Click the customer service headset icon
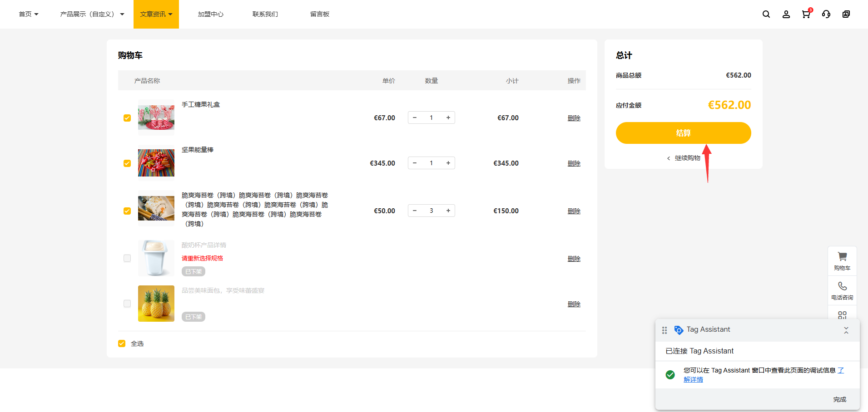 [826, 14]
